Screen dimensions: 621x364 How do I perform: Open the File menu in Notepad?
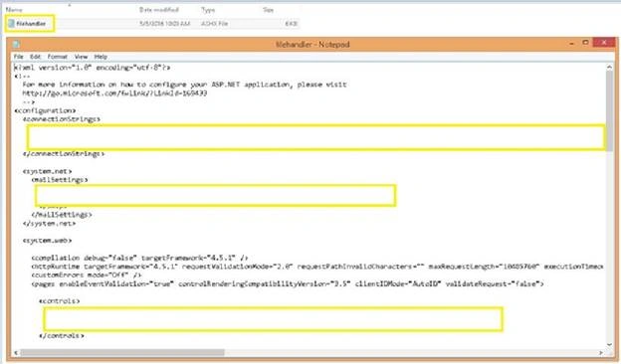19,57
